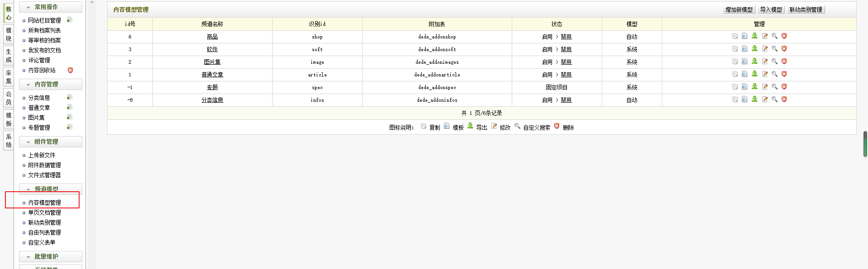Switch to 采集 vertical tab
868x269 pixels.
pyautogui.click(x=9, y=77)
